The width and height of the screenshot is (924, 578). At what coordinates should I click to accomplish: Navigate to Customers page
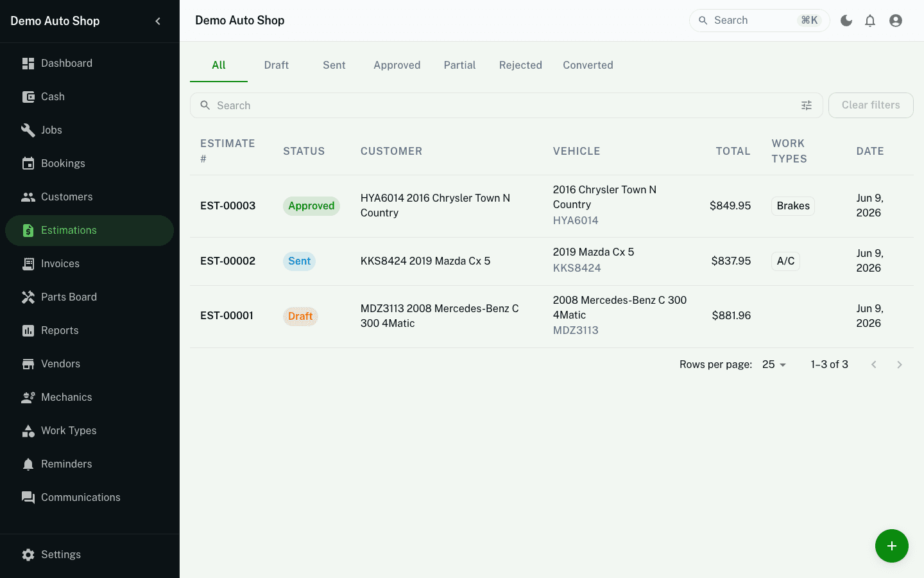tap(90, 197)
